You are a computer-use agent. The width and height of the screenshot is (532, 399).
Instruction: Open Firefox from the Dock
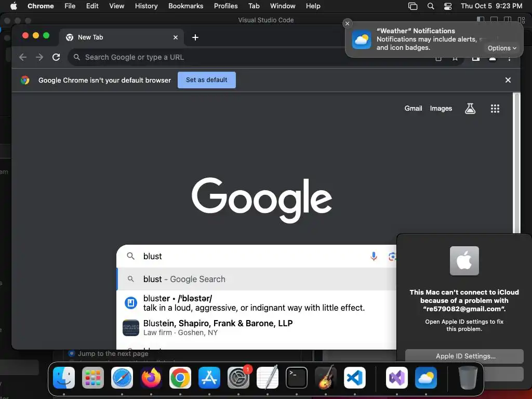[151, 378]
